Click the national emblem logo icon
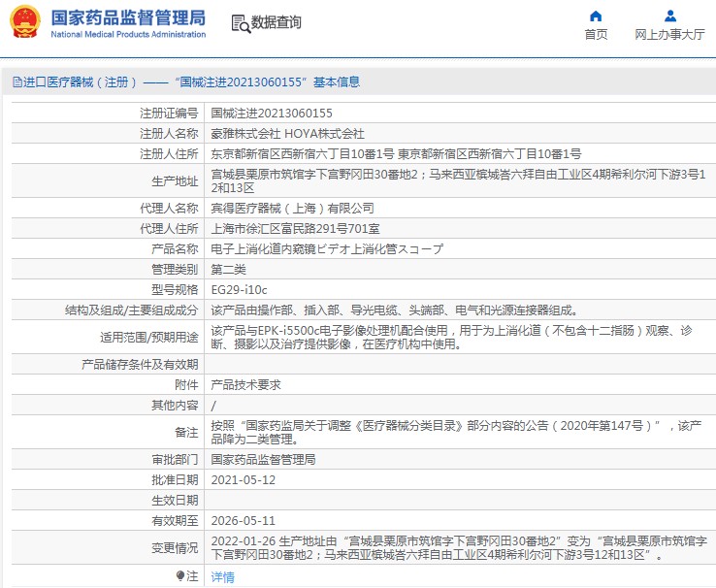Screen dimensions: 716x588 point(25,22)
